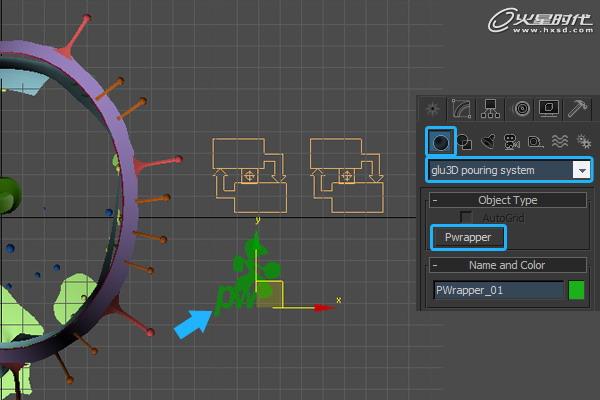Image resolution: width=600 pixels, height=400 pixels.
Task: Switch to the Display panel tab
Action: pyautogui.click(x=549, y=109)
